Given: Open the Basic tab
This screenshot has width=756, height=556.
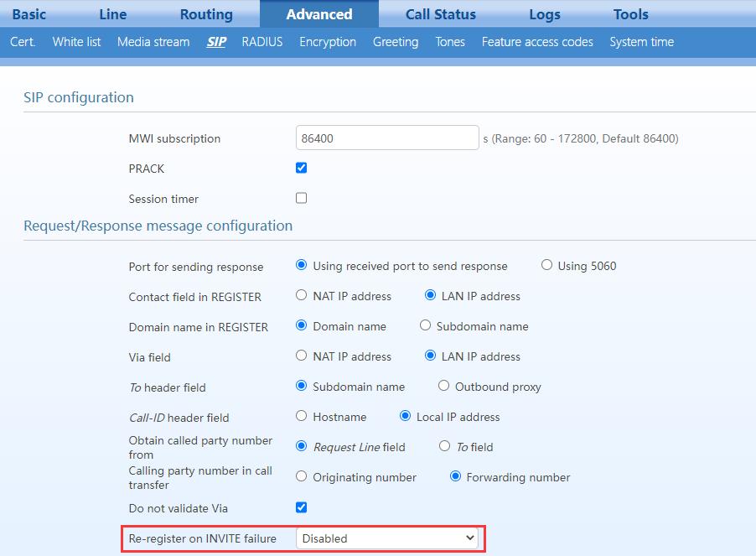Looking at the screenshot, I should pos(29,14).
